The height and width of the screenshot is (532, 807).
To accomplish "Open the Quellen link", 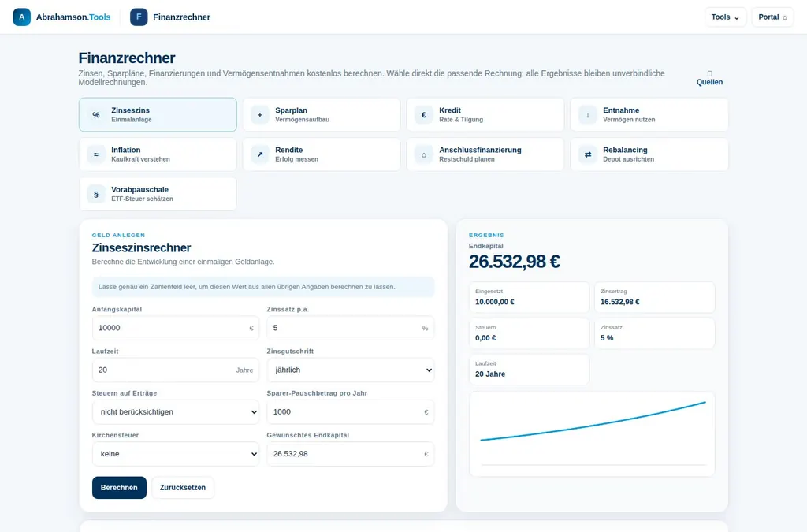I will tap(710, 78).
